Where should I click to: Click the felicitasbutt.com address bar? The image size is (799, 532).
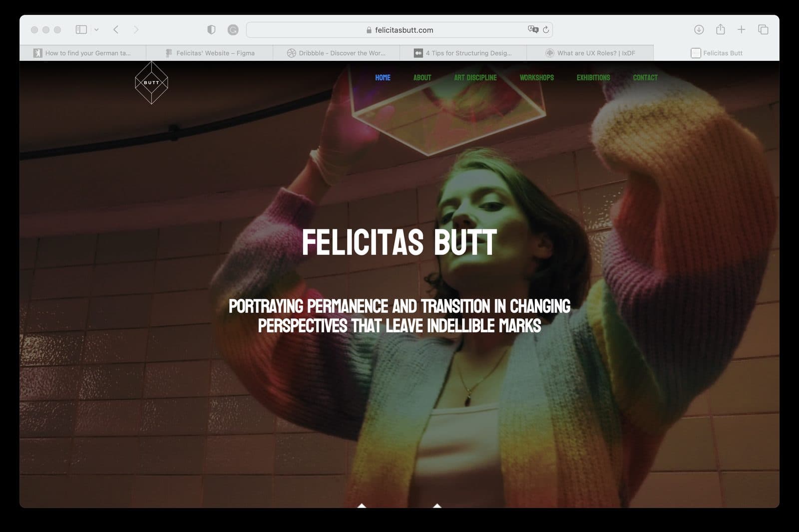[x=399, y=30]
